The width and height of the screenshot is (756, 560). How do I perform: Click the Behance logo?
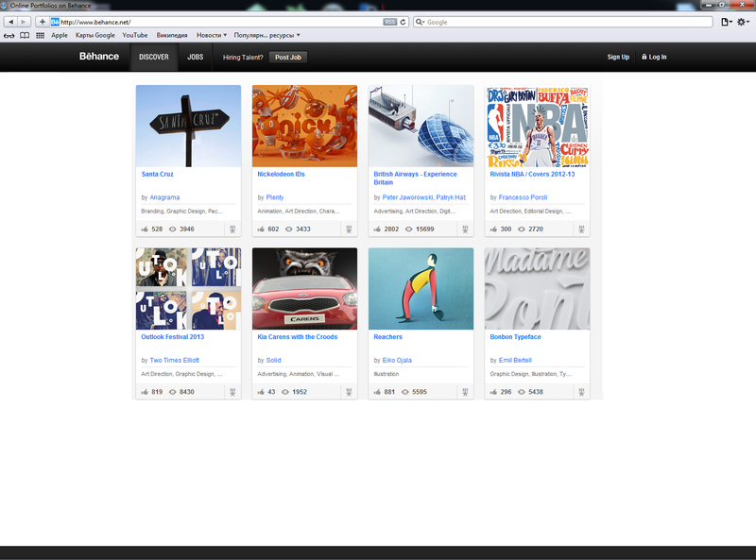[99, 57]
